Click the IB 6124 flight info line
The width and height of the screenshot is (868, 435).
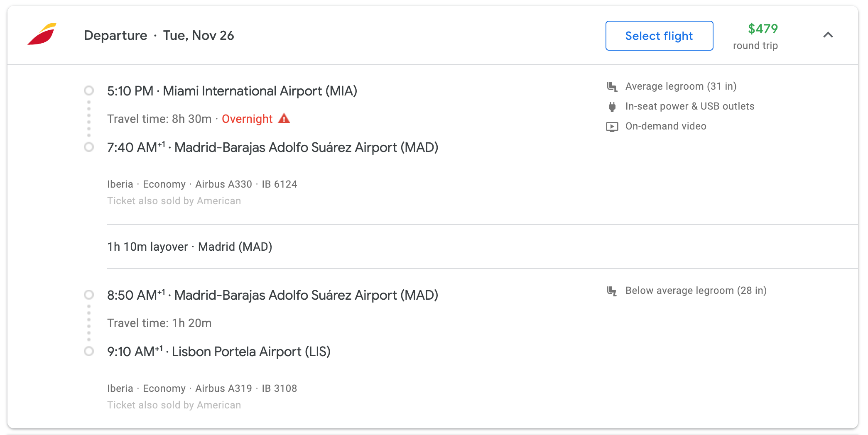click(202, 184)
